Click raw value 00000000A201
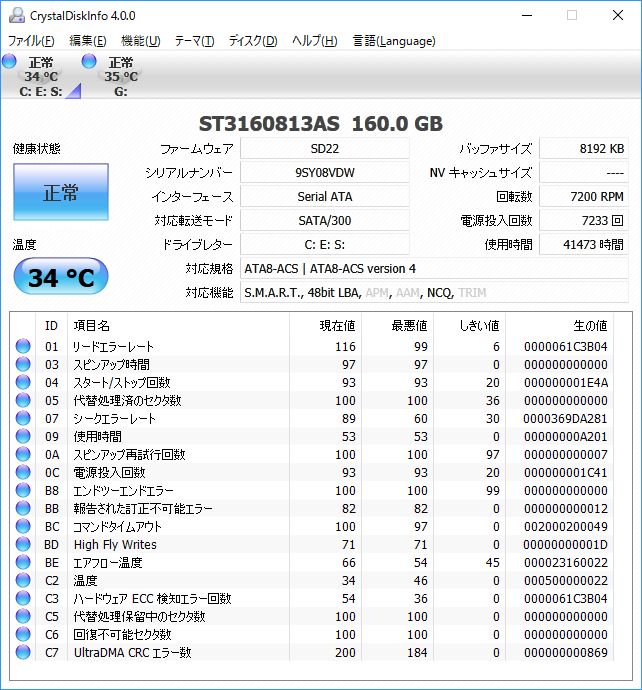Viewport: 642px width, 690px height. (x=565, y=437)
